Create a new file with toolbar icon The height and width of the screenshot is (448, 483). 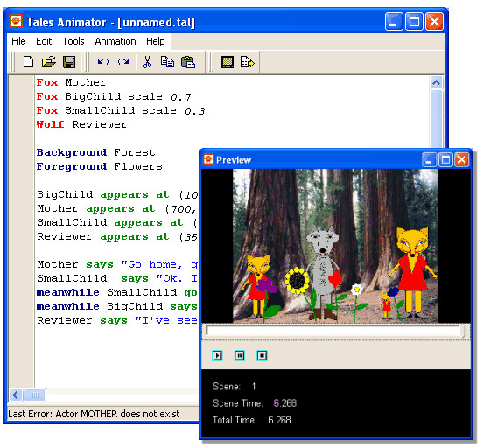click(x=28, y=62)
